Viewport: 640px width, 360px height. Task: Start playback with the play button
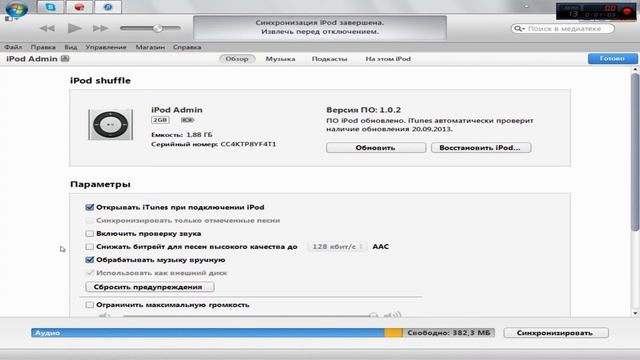[74, 28]
